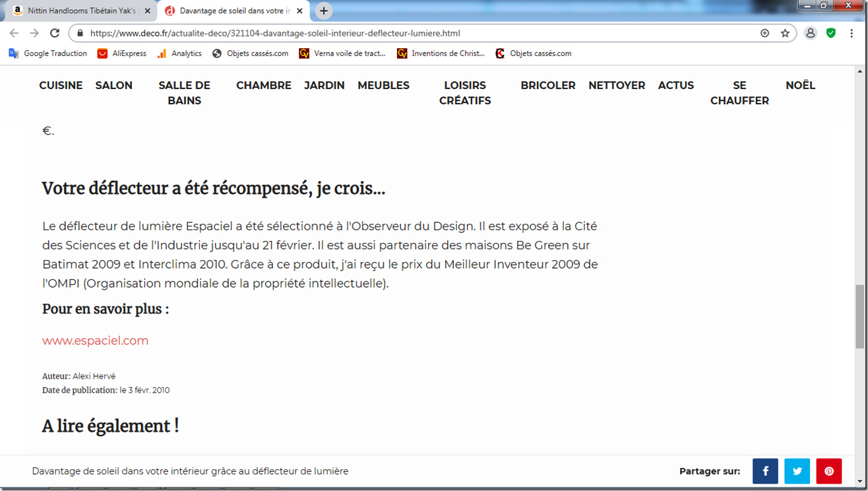
Task: Open a new browser tab
Action: (x=323, y=11)
